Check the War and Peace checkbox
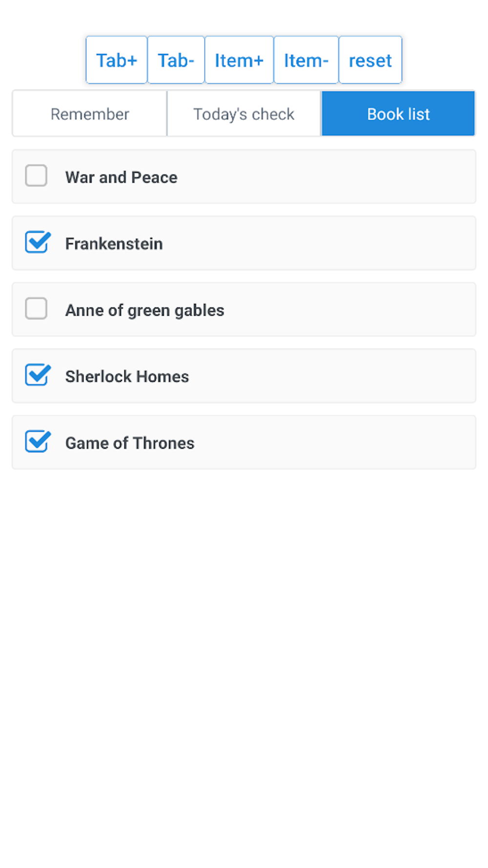 click(36, 176)
